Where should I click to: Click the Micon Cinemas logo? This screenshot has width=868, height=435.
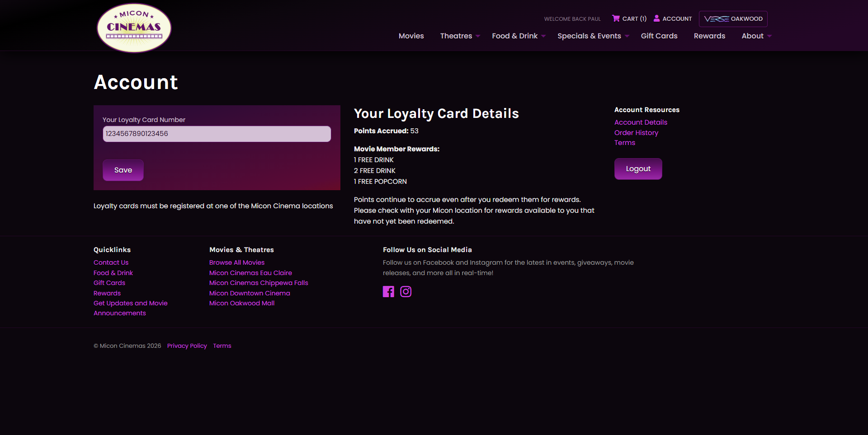coord(134,28)
